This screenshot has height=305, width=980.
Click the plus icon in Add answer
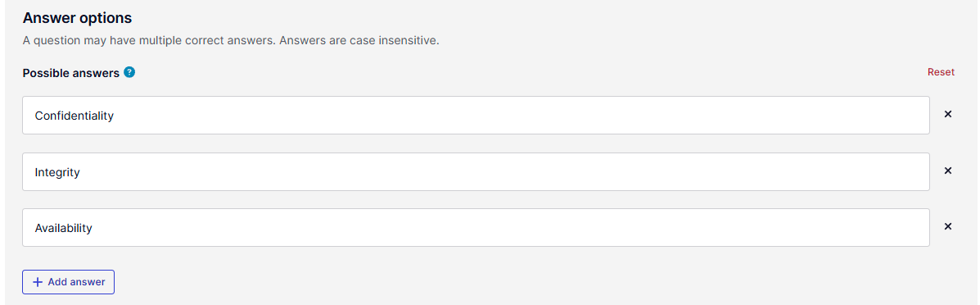[x=38, y=282]
